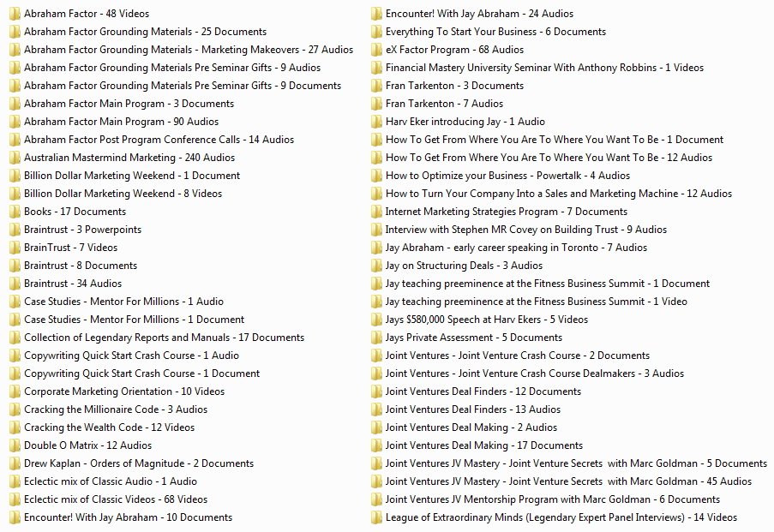774x532 pixels.
Task: Click folder icon for Jays Private Assessment - 5 Documents
Action: tap(376, 338)
